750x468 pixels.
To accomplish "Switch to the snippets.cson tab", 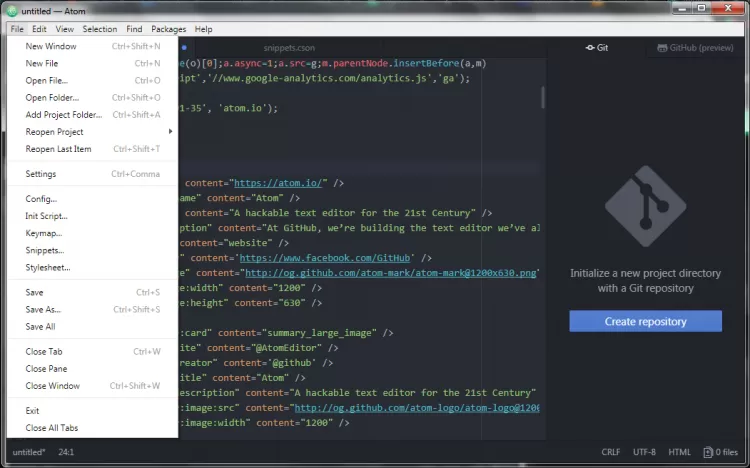I will (289, 48).
